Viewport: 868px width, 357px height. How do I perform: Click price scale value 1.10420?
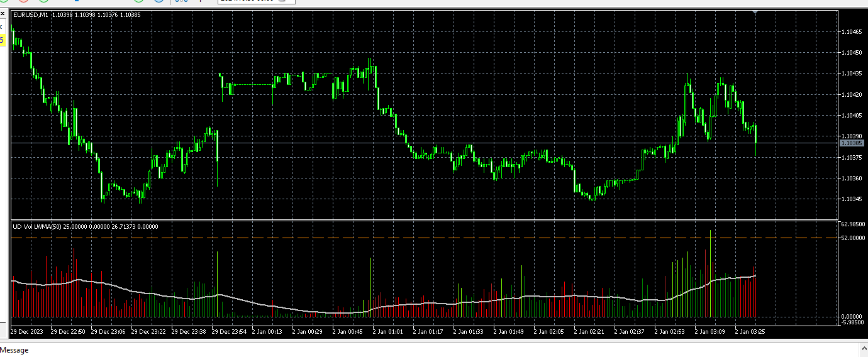853,94
